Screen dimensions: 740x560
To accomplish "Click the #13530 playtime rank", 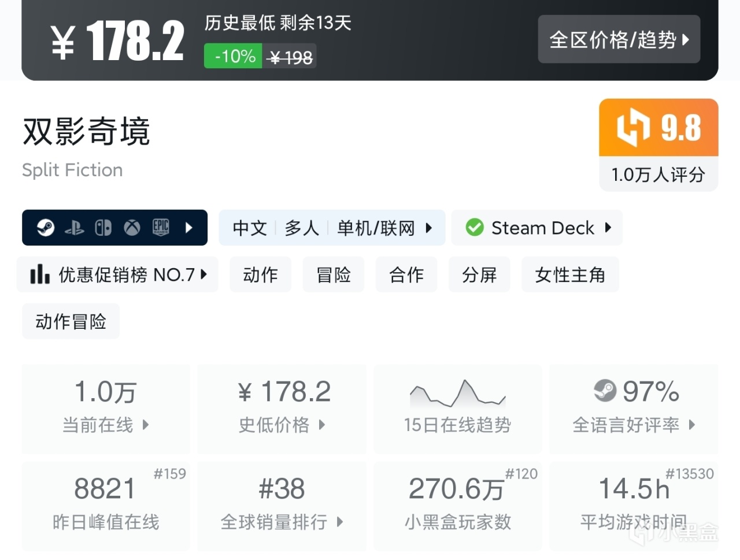I will pos(690,474).
